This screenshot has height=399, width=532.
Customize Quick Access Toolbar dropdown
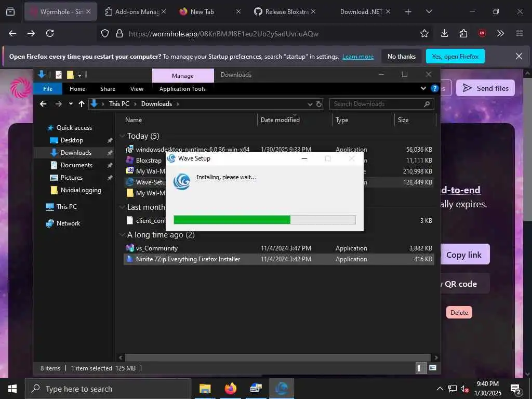pyautogui.click(x=79, y=75)
